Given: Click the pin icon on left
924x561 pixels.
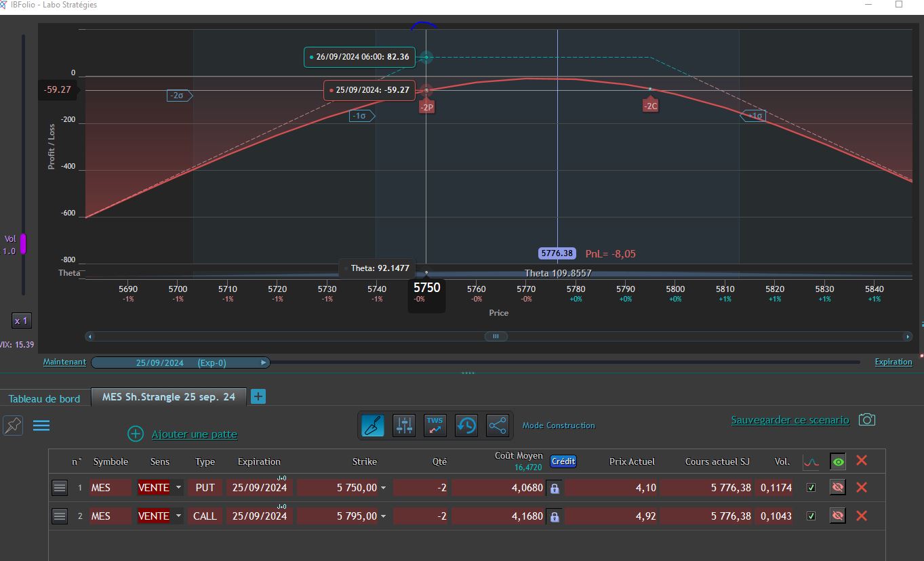Looking at the screenshot, I should point(13,425).
